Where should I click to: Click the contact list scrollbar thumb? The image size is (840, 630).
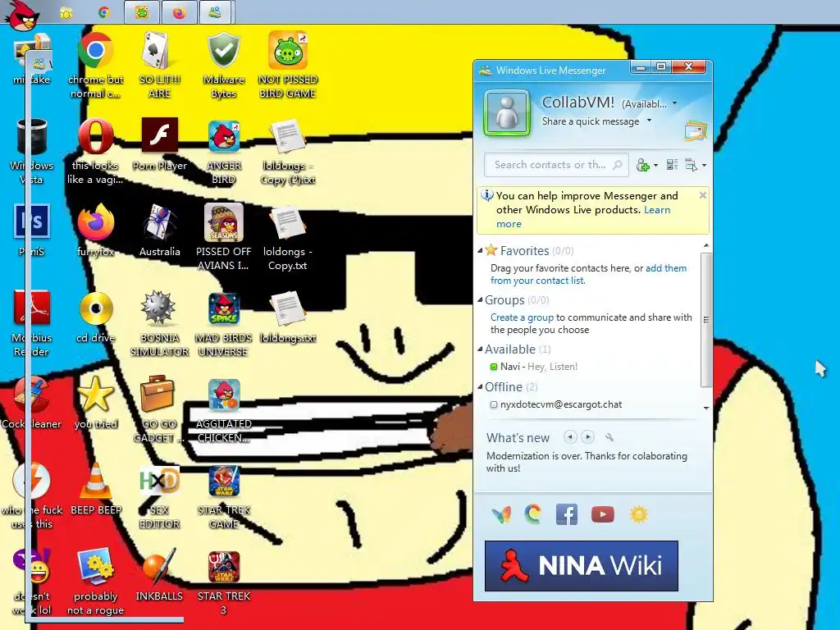pos(706,319)
